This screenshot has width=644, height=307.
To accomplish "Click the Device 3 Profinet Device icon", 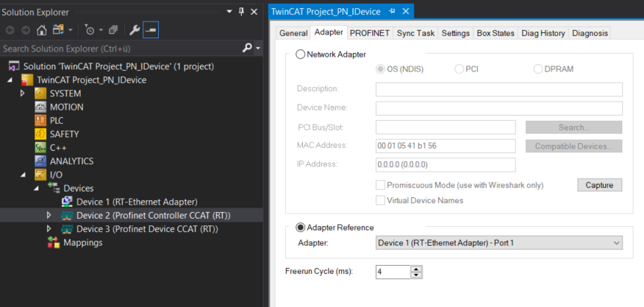I will [67, 229].
